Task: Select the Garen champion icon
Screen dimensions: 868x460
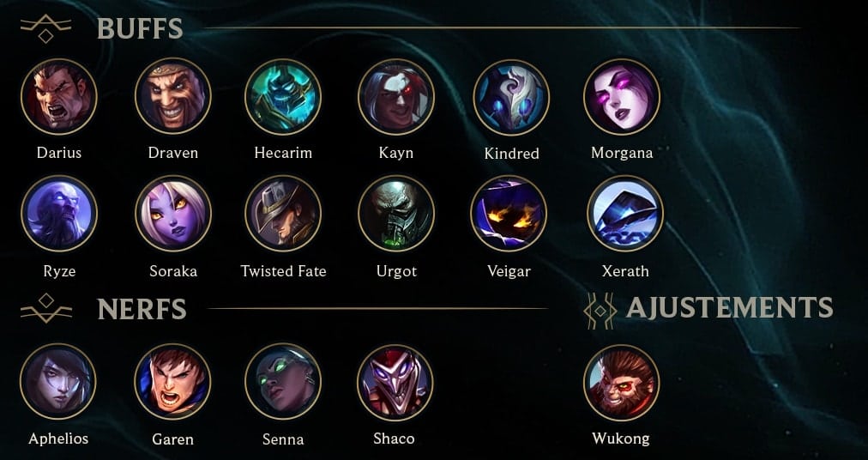Action: 172,381
